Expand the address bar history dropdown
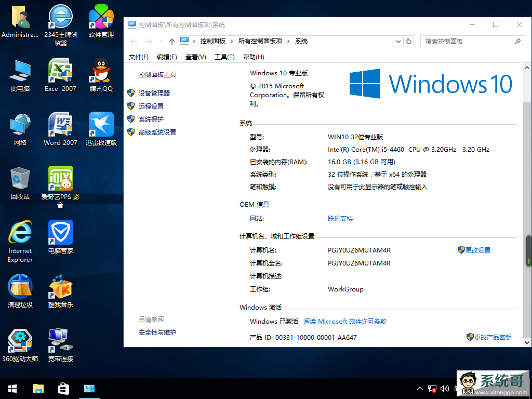532x399 pixels. [398, 42]
